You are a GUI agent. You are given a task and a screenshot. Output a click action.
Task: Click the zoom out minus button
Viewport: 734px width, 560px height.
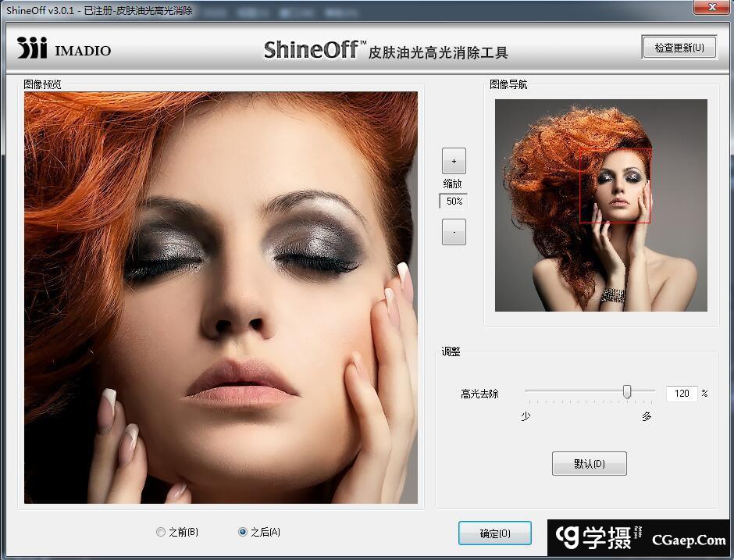[454, 232]
